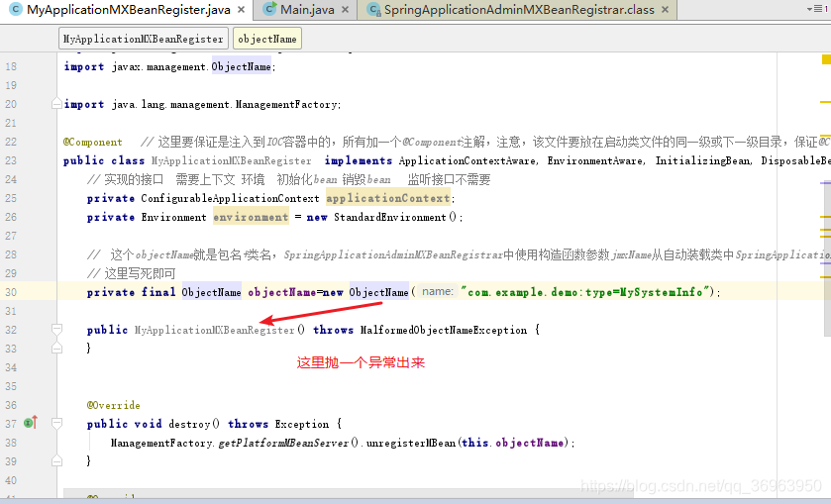Switch to MyApplicationMXBeanRegister.java tab

coord(128,10)
